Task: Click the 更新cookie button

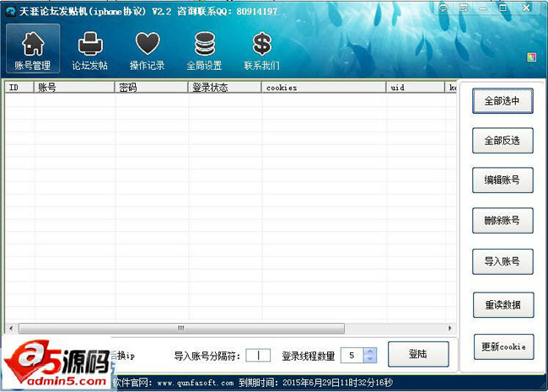Action: 503,347
